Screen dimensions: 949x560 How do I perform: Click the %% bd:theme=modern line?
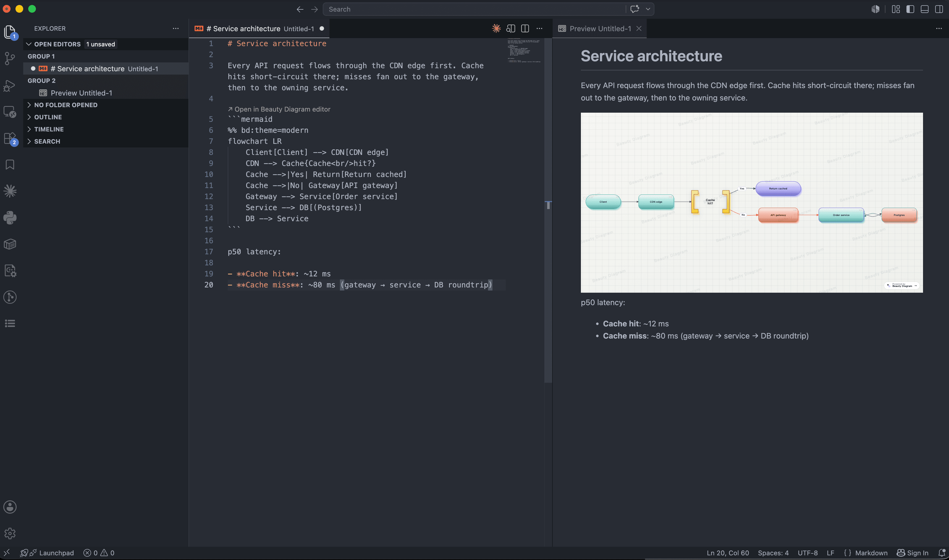pyautogui.click(x=268, y=130)
